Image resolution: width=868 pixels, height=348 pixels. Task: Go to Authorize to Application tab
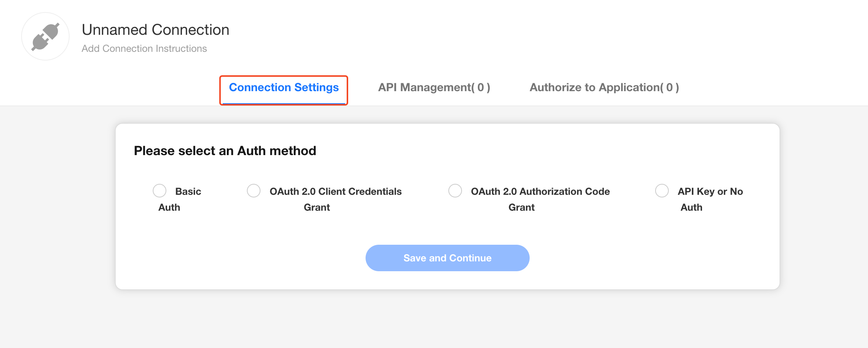tap(604, 87)
